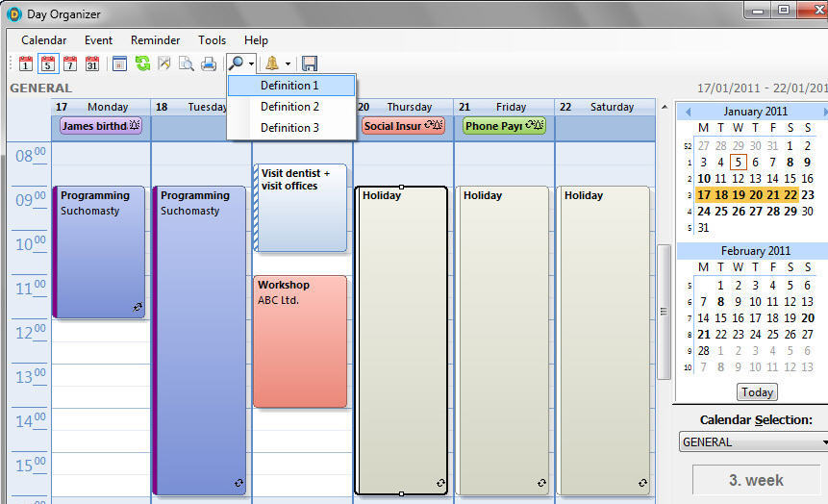The image size is (828, 504).
Task: Switch to the 1-day view icon
Action: tap(26, 63)
